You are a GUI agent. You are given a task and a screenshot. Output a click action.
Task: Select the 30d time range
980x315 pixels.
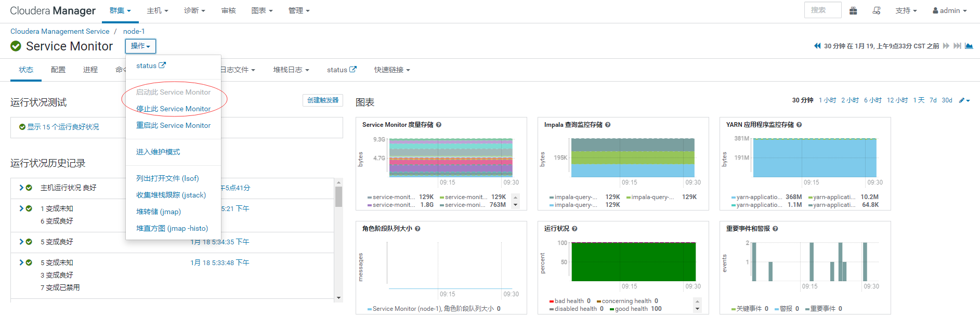pyautogui.click(x=947, y=100)
